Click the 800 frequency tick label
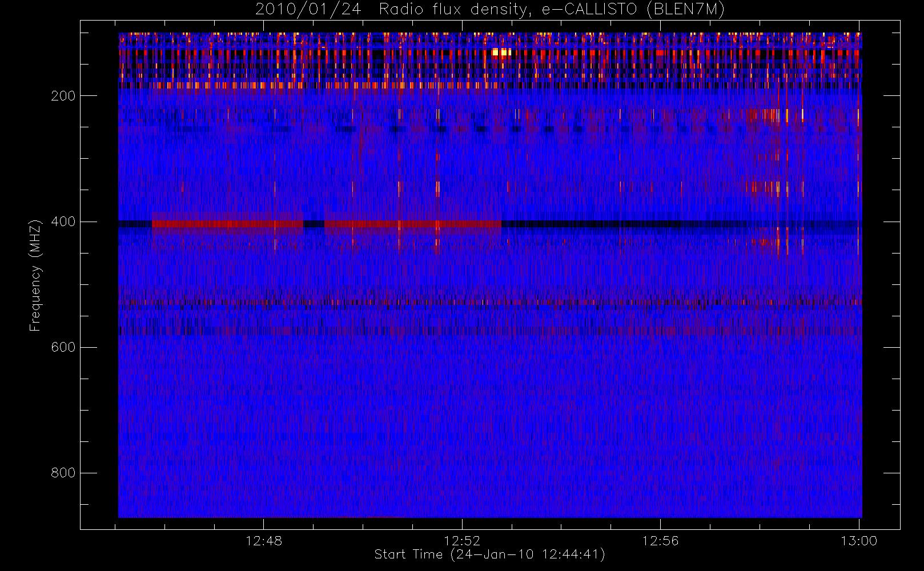Viewport: 924px width, 571px height. coord(63,473)
